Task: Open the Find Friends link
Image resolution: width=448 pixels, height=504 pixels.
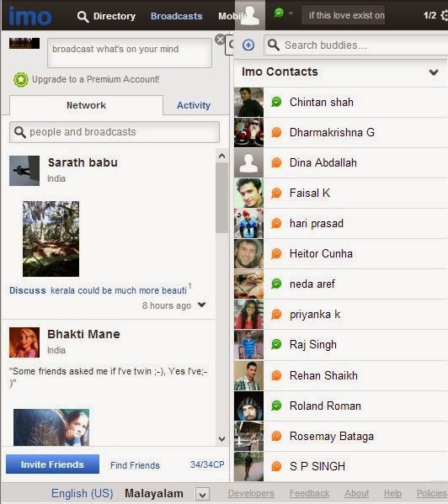Action: (135, 465)
